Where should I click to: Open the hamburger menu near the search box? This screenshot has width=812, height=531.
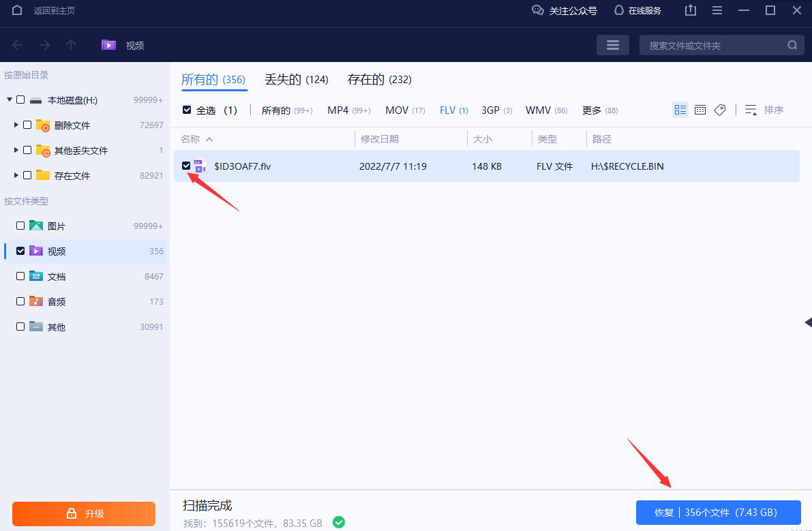[x=612, y=44]
